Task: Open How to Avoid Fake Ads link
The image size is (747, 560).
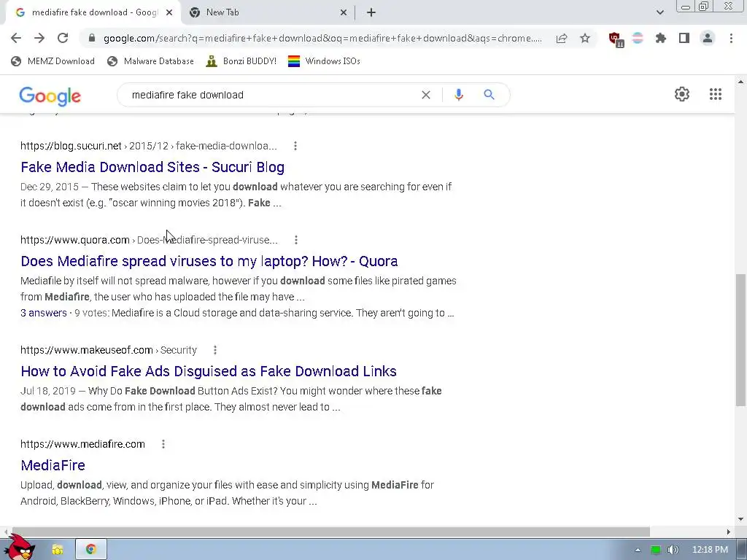Action: 209,371
